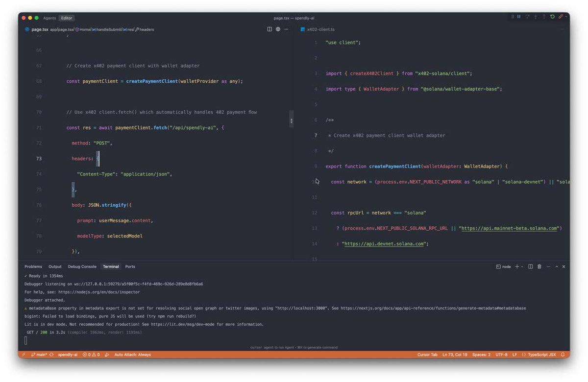Pause the debugger in the debug toolbar
Screen dimensions: 588x382
point(518,17)
